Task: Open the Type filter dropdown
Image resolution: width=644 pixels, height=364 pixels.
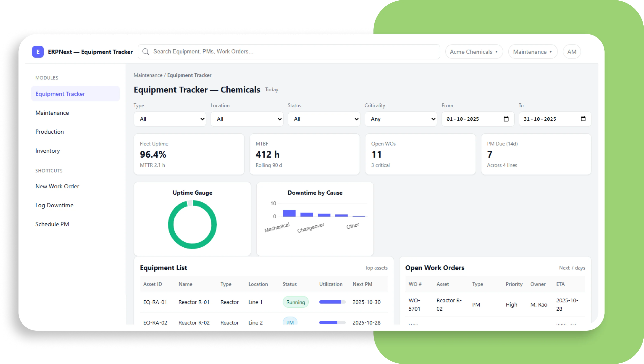Action: point(170,119)
